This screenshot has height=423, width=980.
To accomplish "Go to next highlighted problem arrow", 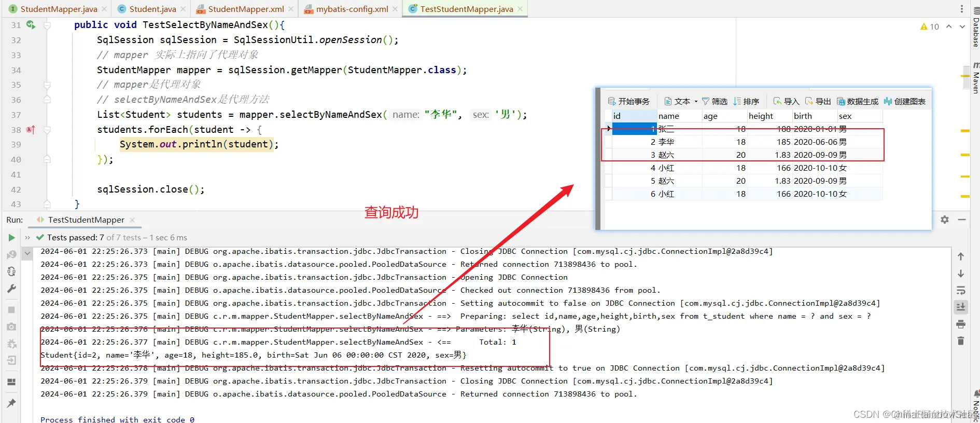I will (962, 26).
